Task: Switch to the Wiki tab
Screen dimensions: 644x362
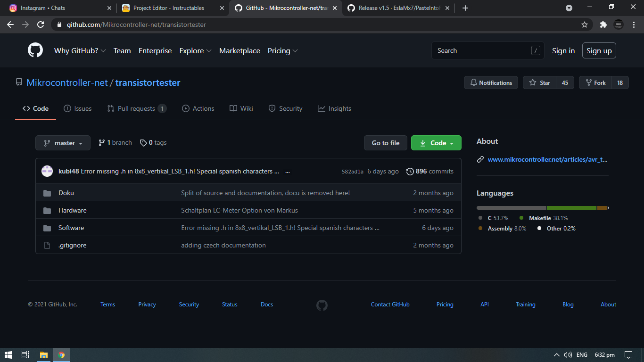Action: (x=241, y=108)
